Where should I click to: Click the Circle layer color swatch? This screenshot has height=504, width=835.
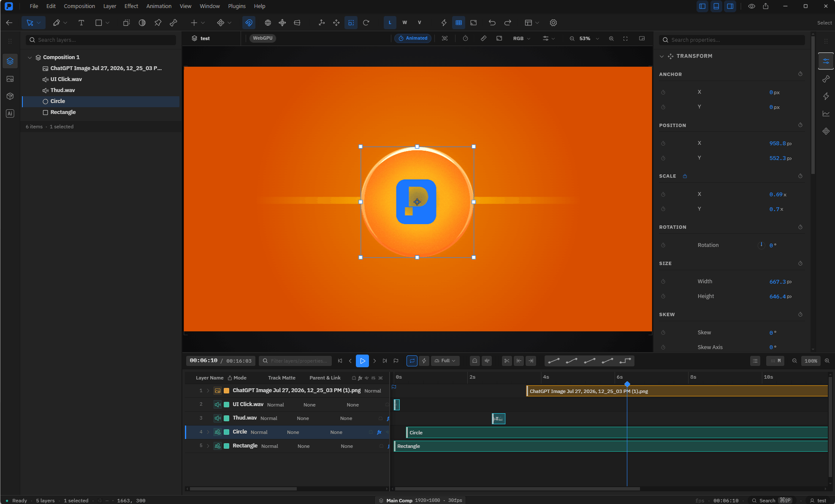click(226, 432)
